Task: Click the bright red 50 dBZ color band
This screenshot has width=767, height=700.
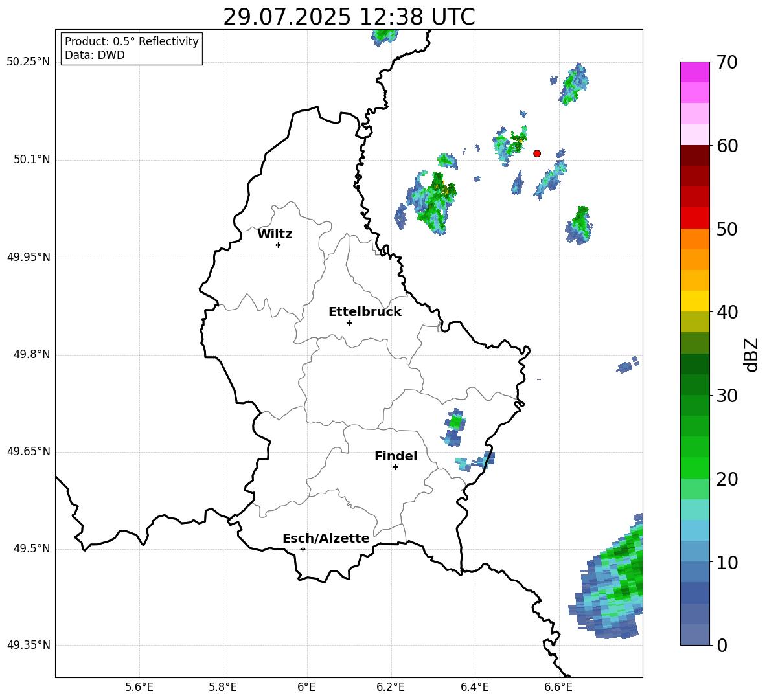Action: coord(694,218)
